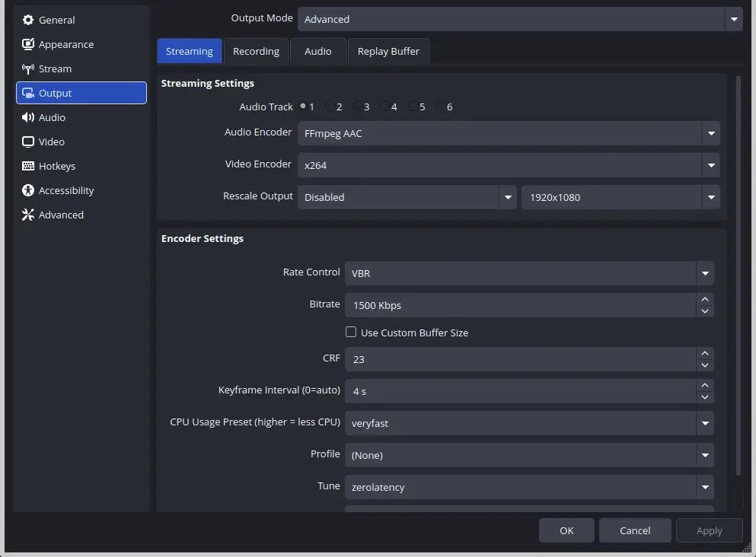Screen dimensions: 756x557
Task: Click the Cancel button
Action: click(x=635, y=530)
